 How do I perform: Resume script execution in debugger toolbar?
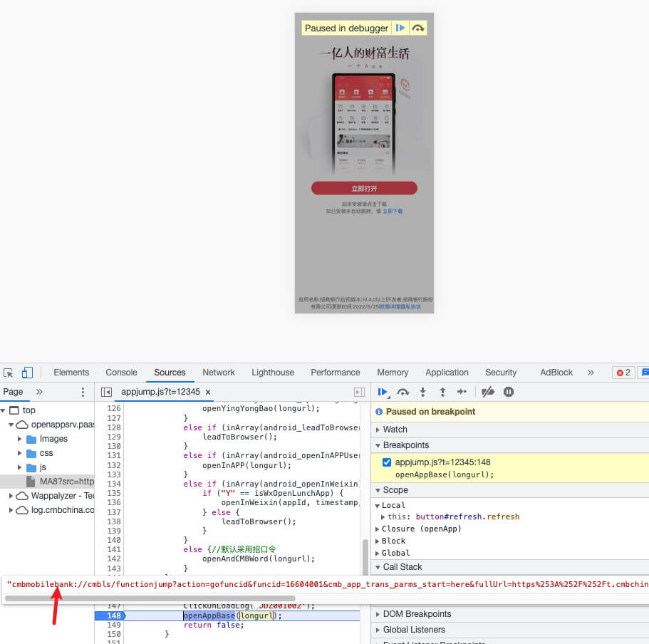pyautogui.click(x=383, y=392)
